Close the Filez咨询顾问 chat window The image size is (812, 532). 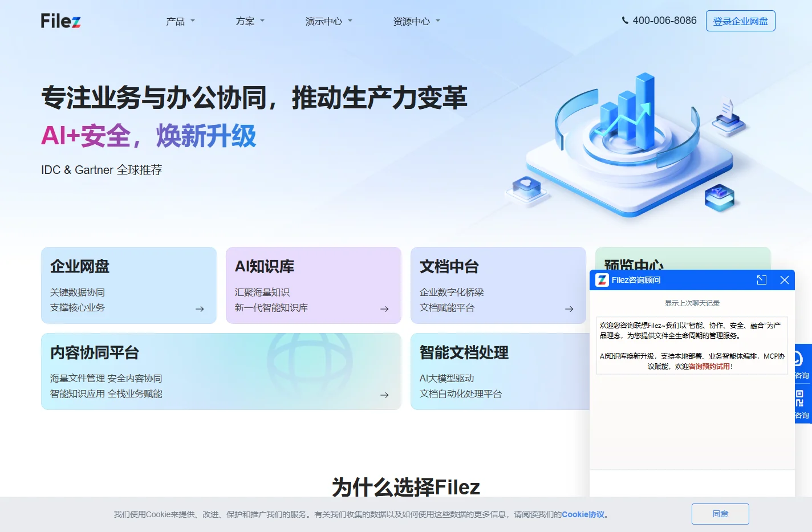(x=785, y=280)
